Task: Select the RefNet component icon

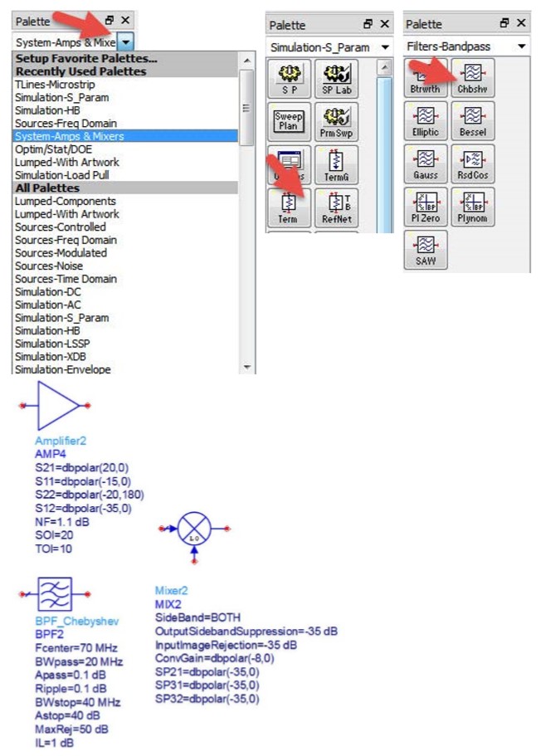Action: pyautogui.click(x=337, y=207)
